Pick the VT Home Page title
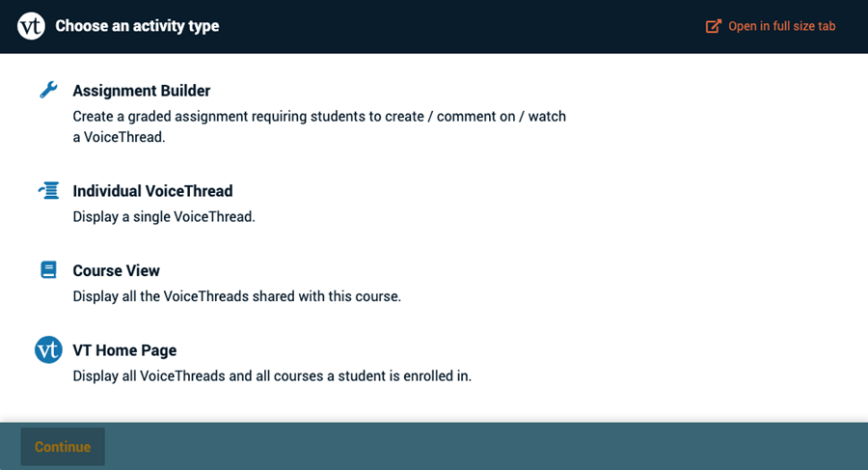This screenshot has height=470, width=868. coord(124,350)
